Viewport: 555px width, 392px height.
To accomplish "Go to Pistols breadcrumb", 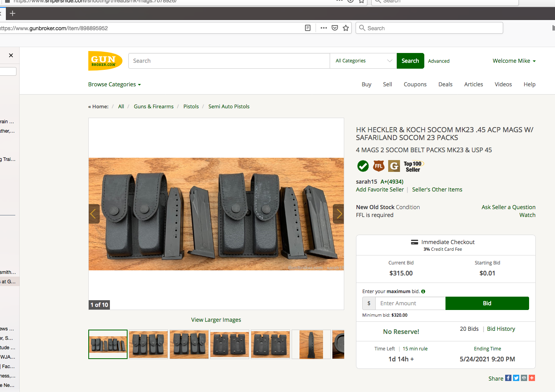I will click(191, 106).
